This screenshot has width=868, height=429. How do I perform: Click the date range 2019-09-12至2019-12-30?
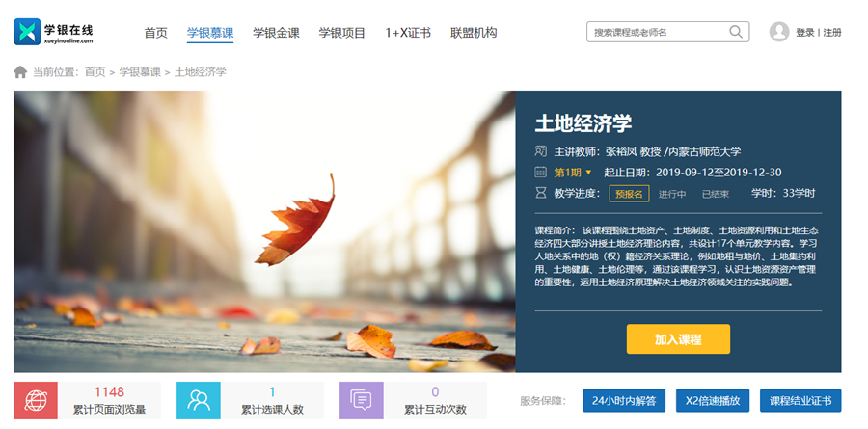coord(719,173)
